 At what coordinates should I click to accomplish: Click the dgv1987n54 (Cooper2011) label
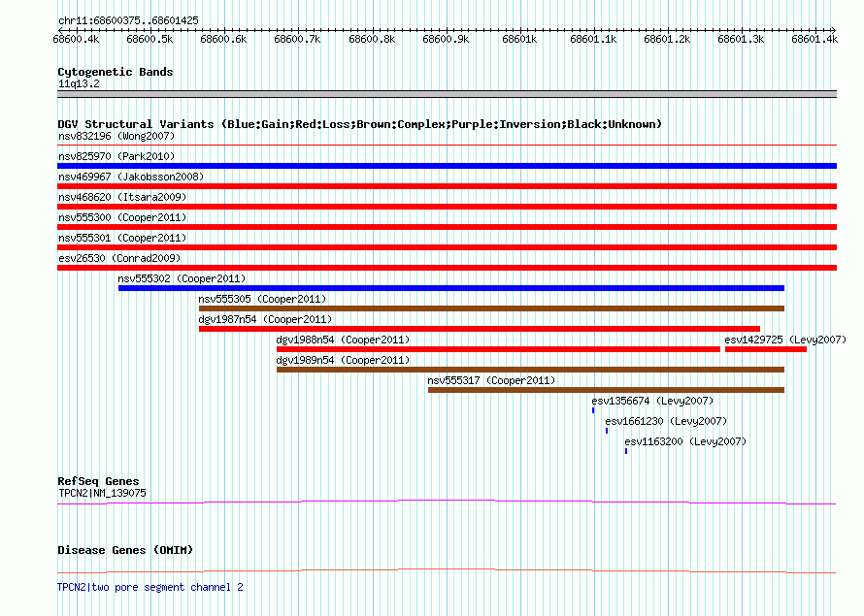265,319
